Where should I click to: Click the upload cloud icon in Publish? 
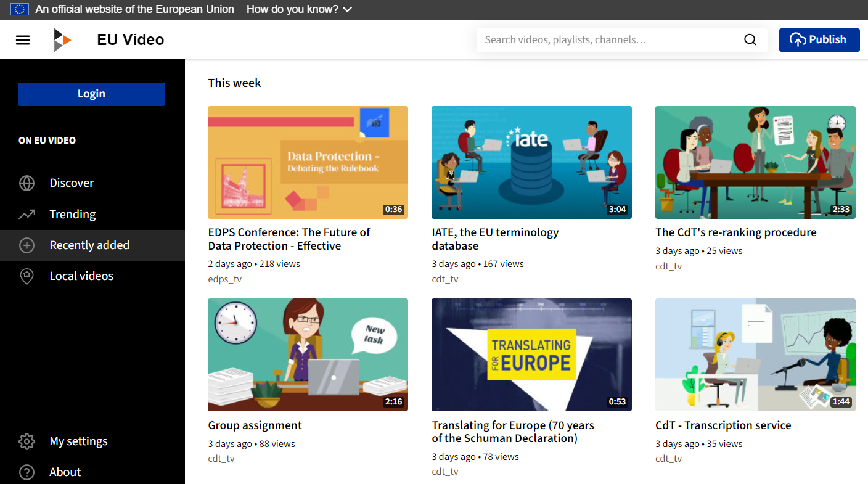pos(798,40)
